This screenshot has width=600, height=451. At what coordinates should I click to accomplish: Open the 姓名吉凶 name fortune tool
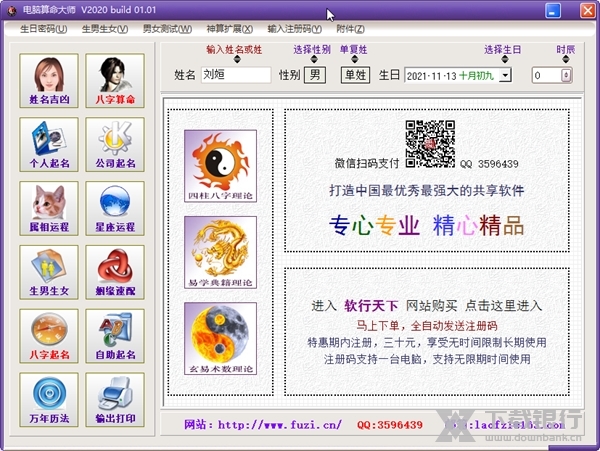coord(49,81)
